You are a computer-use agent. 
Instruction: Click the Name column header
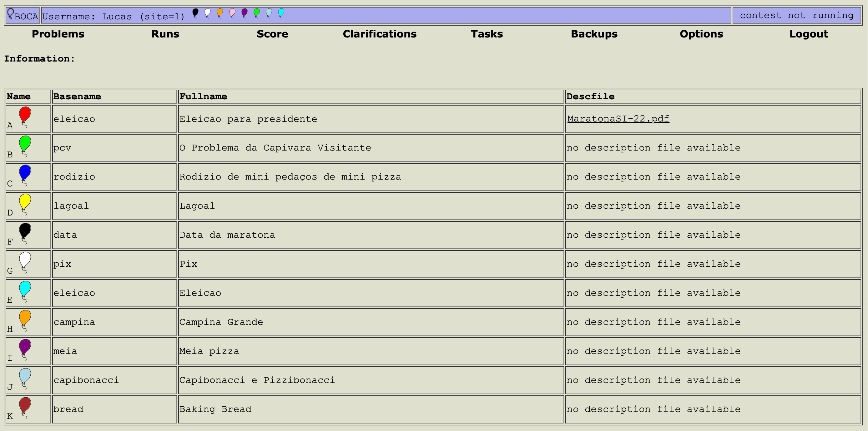tap(18, 97)
